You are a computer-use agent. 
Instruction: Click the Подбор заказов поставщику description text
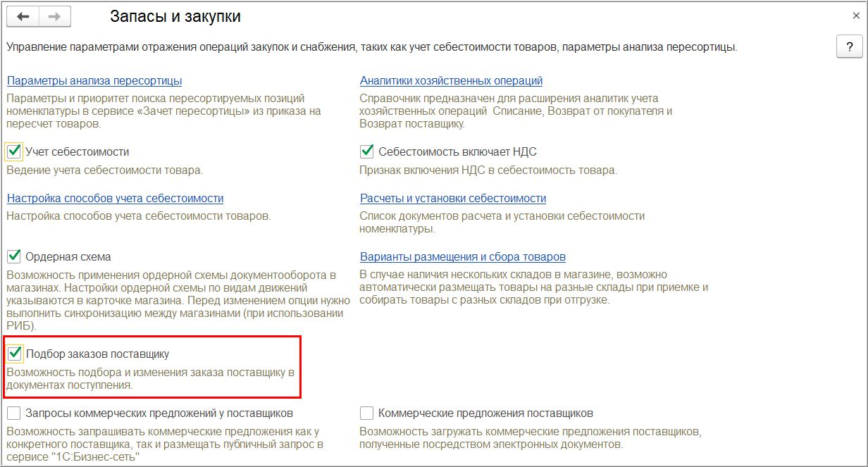[x=149, y=378]
